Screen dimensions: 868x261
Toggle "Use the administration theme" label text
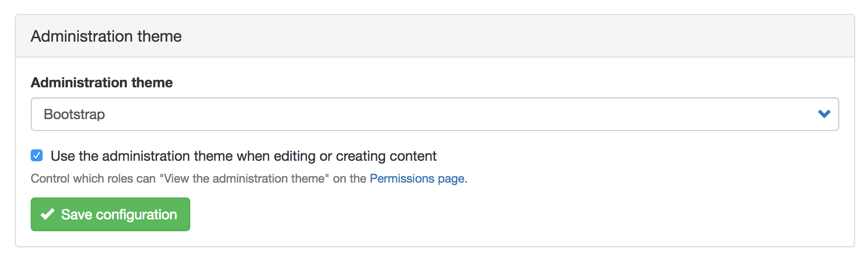coord(149,156)
